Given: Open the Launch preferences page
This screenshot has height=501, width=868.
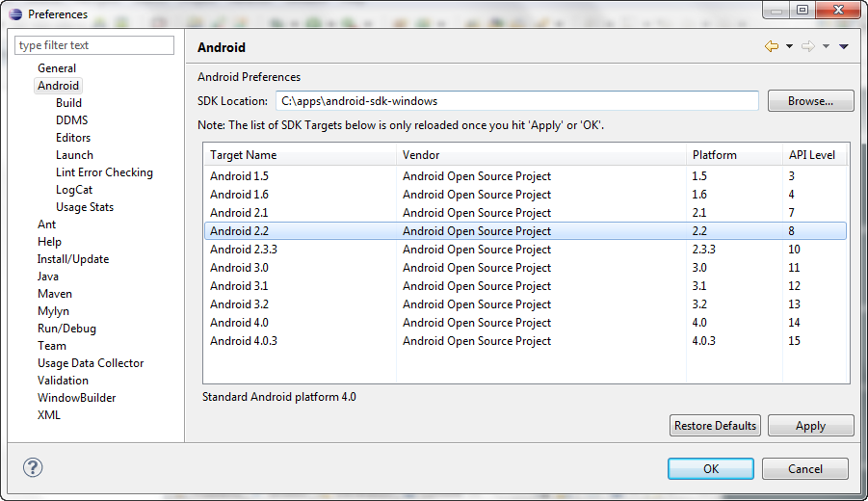Looking at the screenshot, I should (74, 155).
